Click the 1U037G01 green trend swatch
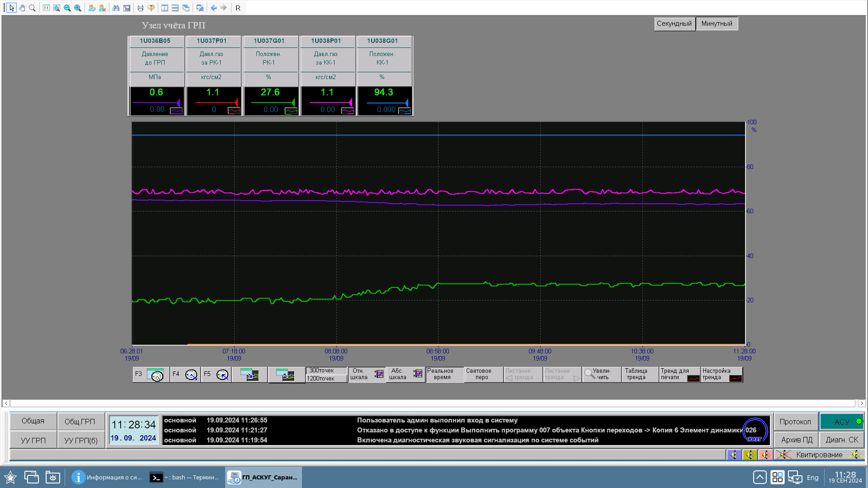 (291, 111)
